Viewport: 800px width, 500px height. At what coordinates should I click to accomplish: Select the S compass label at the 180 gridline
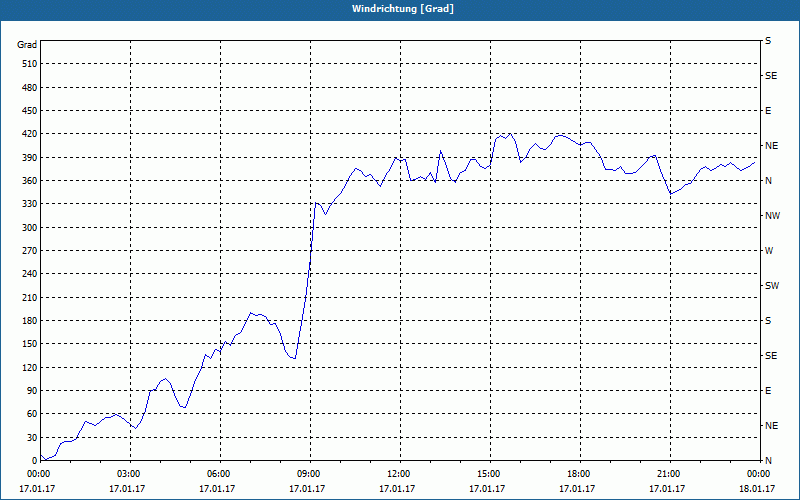tap(768, 321)
